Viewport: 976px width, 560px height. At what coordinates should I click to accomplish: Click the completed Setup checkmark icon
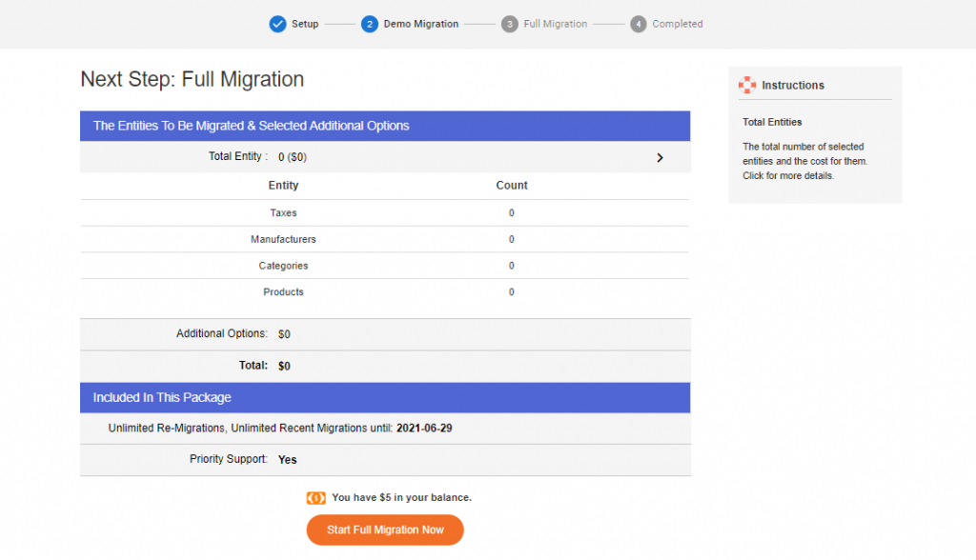277,24
